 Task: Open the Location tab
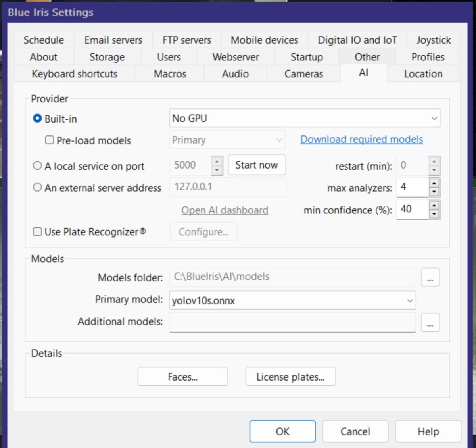click(423, 74)
